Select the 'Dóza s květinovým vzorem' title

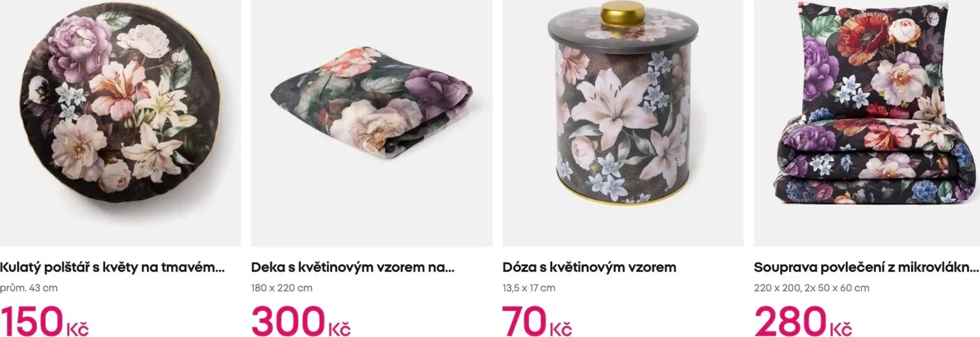[x=589, y=267]
